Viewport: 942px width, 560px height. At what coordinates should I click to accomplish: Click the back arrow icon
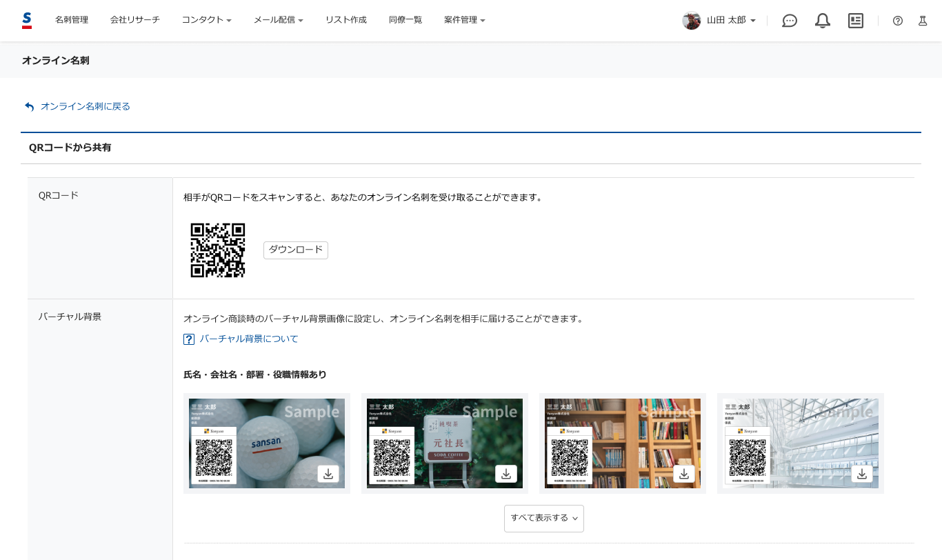click(x=29, y=107)
